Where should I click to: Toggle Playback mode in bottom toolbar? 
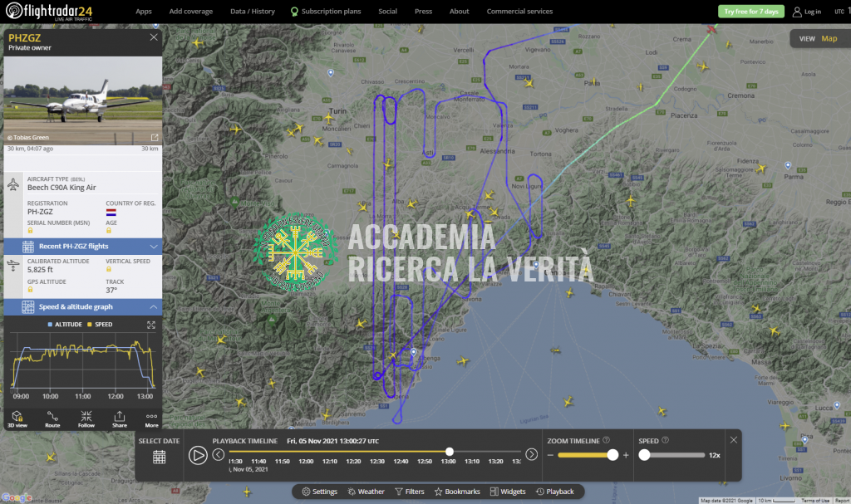coord(554,492)
